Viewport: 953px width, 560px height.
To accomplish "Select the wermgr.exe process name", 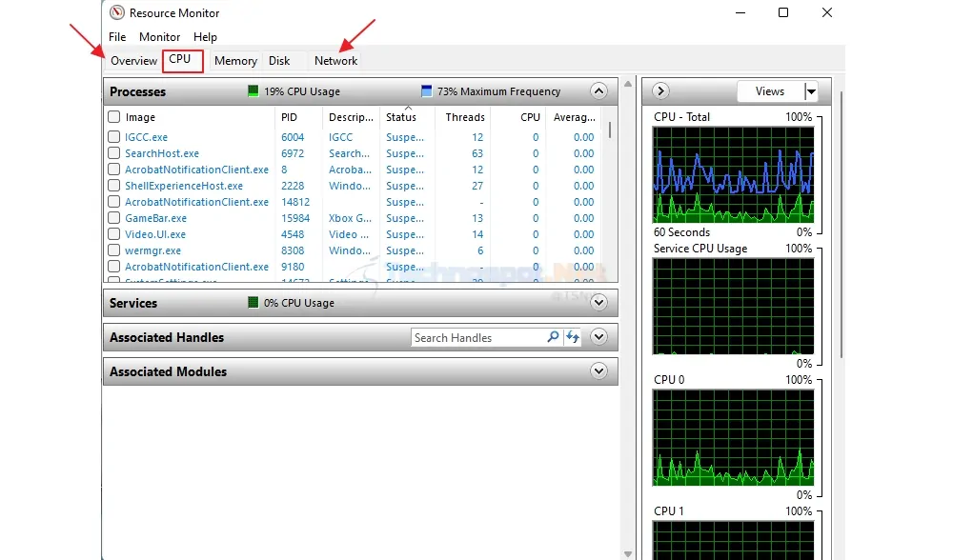I will coord(153,250).
